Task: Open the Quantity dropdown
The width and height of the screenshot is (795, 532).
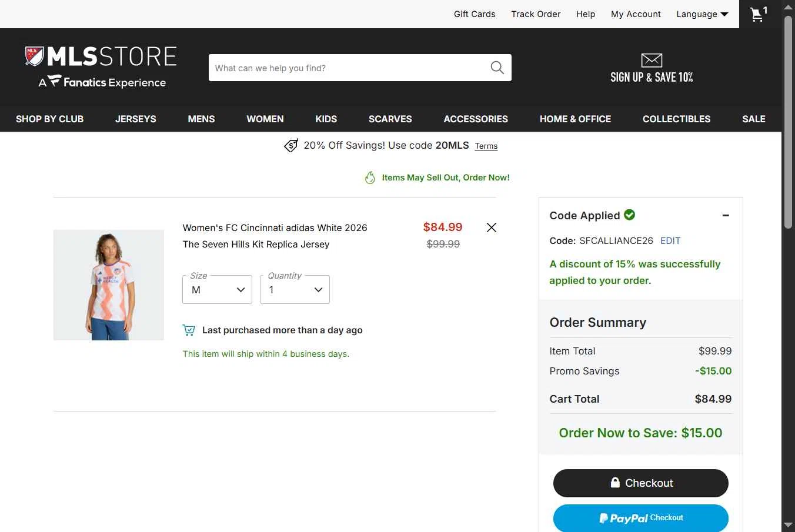Action: click(x=295, y=290)
